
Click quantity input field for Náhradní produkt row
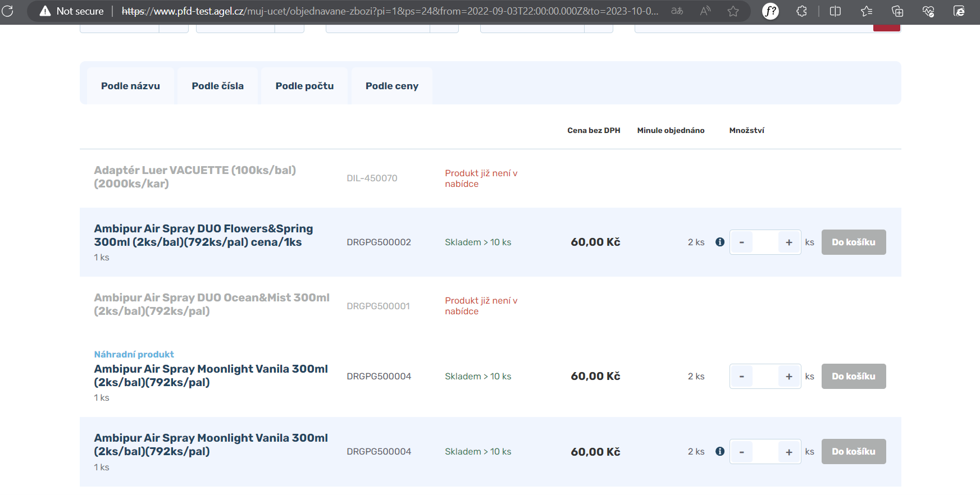click(765, 377)
